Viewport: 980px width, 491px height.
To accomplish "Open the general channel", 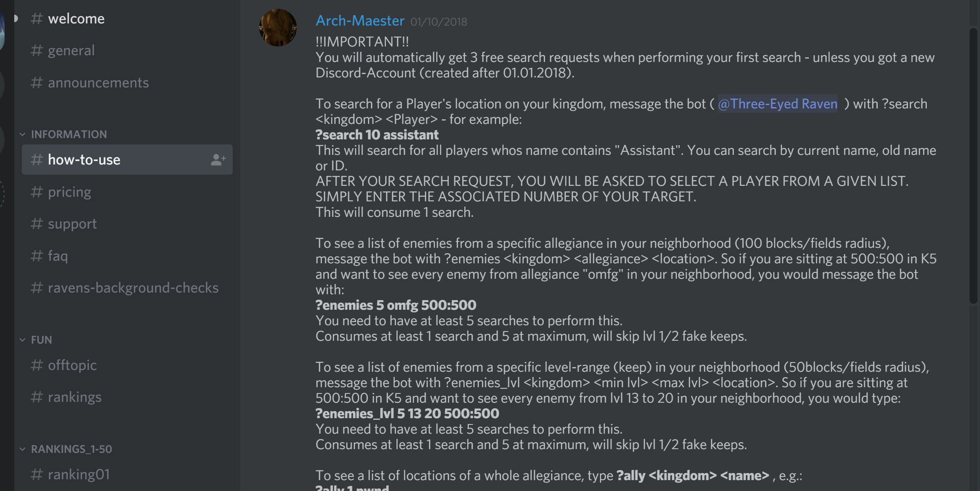I will point(71,50).
